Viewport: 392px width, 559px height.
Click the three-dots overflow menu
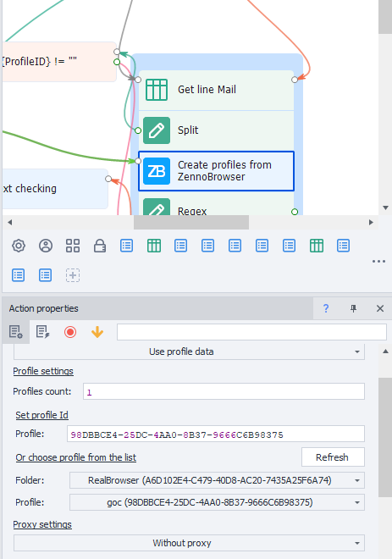click(378, 262)
